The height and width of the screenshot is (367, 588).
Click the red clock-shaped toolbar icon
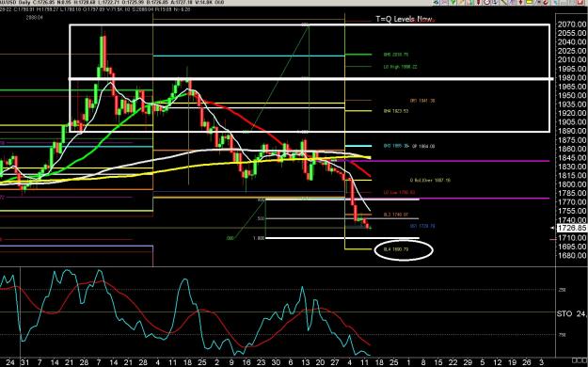tap(487, 2)
